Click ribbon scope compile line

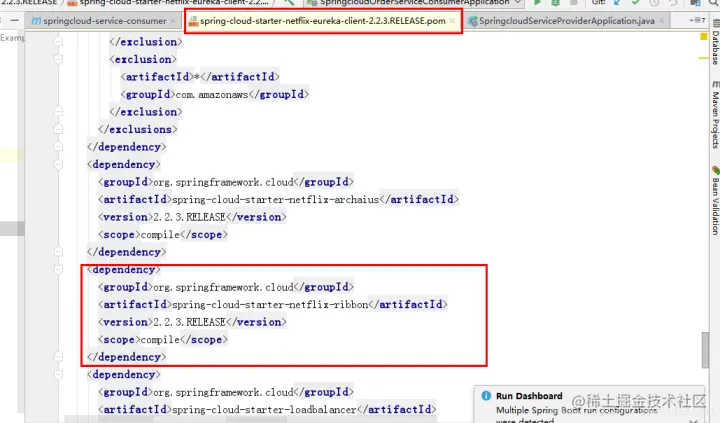click(x=163, y=339)
